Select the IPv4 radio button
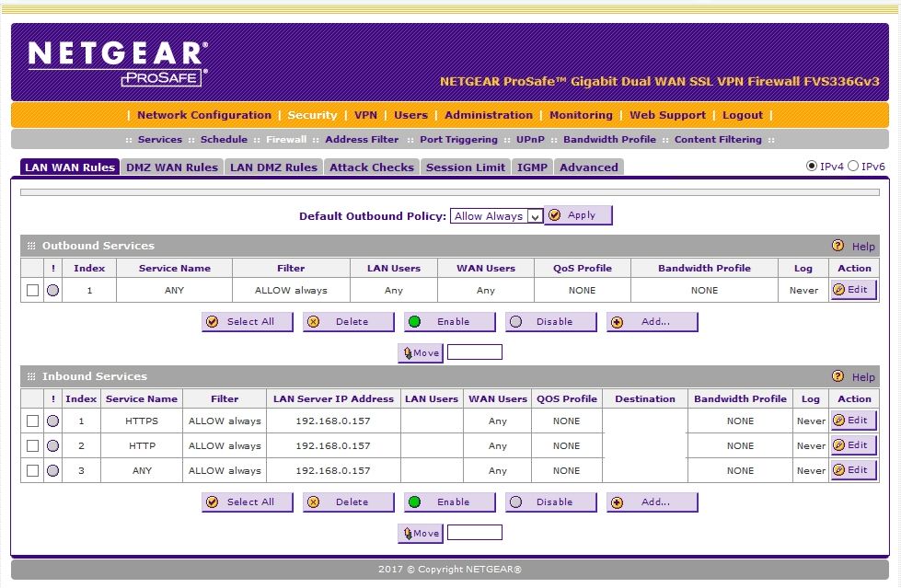Viewport: 901px width, 588px height. pyautogui.click(x=812, y=167)
